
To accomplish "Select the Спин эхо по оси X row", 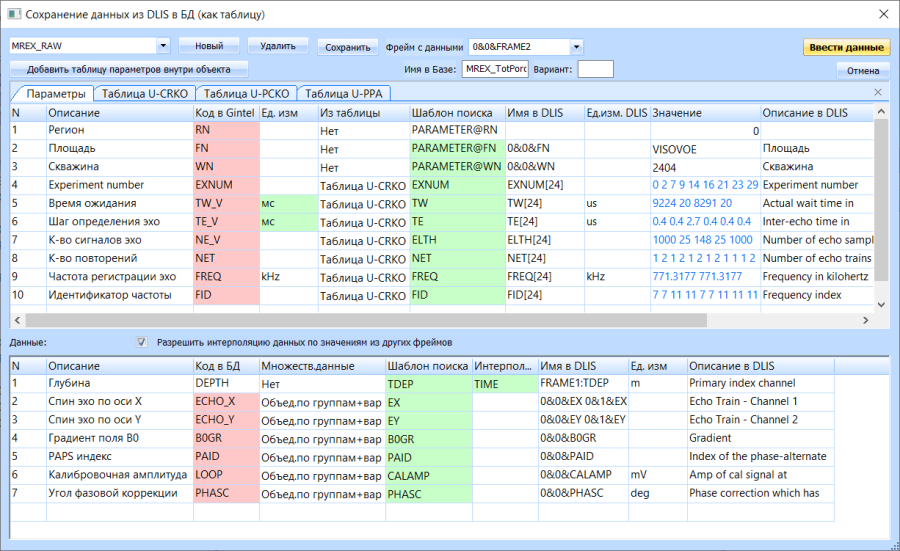I will pos(422,402).
